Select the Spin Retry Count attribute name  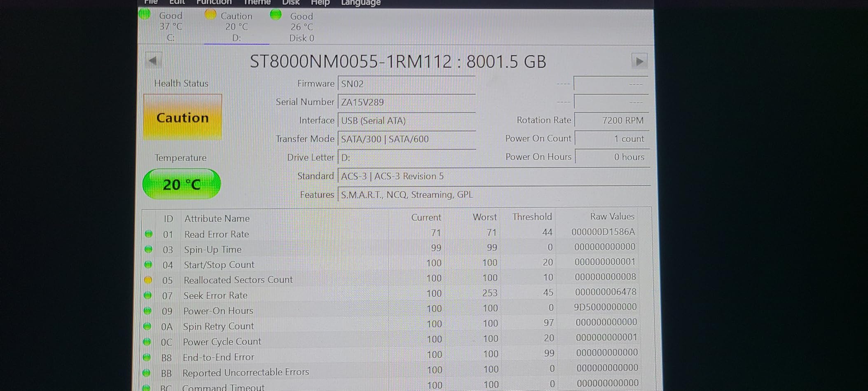[218, 326]
